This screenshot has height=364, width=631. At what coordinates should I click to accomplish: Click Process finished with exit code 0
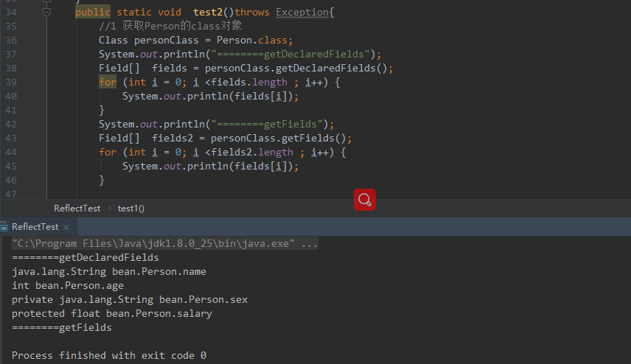point(109,356)
